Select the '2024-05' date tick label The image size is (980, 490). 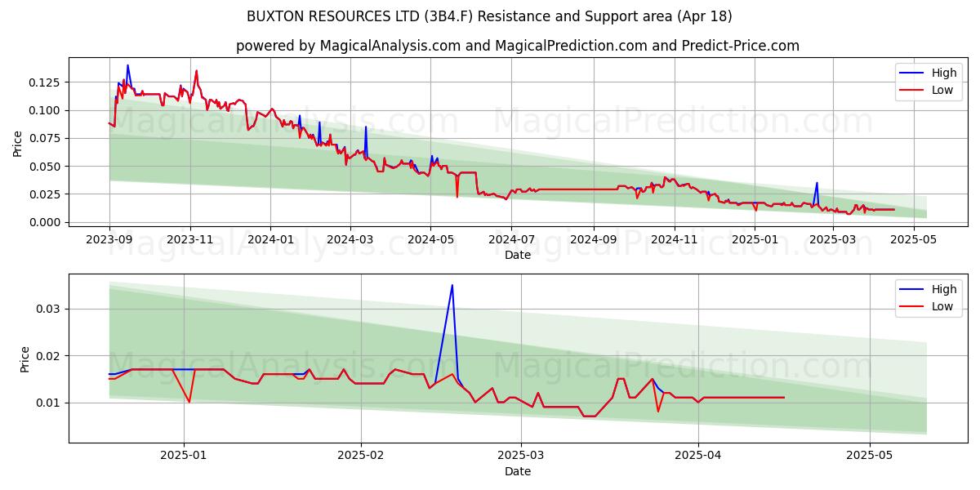[x=430, y=239]
